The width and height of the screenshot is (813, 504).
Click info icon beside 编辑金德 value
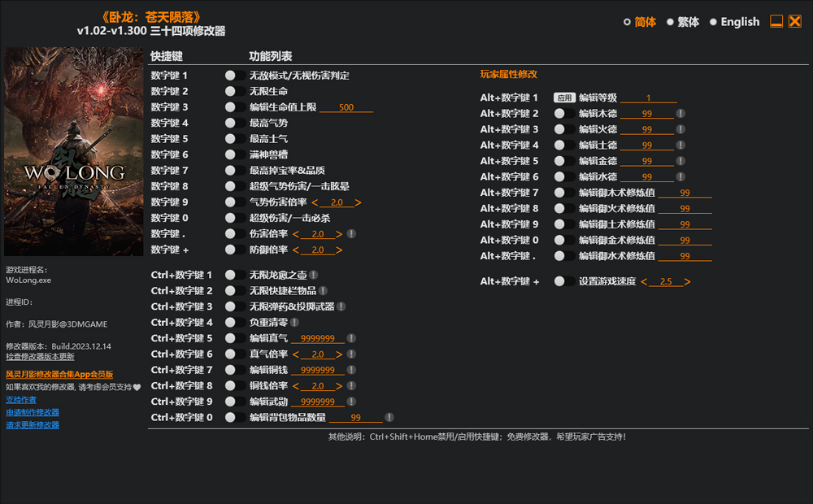point(680,161)
